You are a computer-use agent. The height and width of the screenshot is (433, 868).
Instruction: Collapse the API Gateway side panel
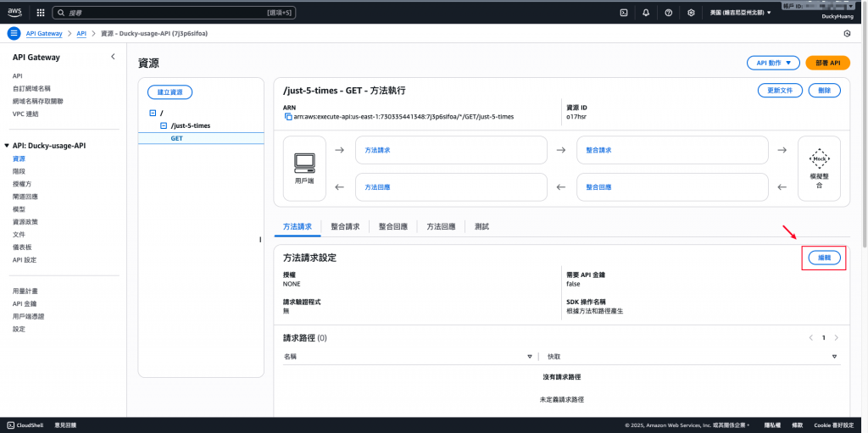tap(113, 57)
